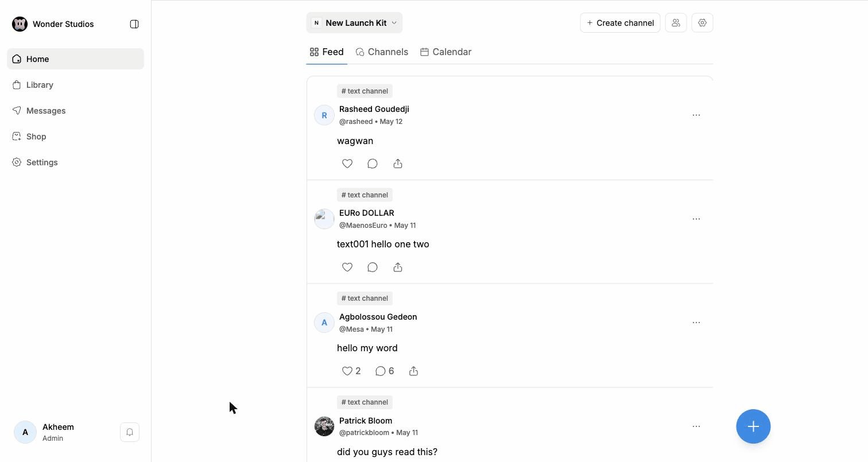Image resolution: width=868 pixels, height=462 pixels.
Task: Go to Home in the sidebar
Action: pyautogui.click(x=75, y=59)
